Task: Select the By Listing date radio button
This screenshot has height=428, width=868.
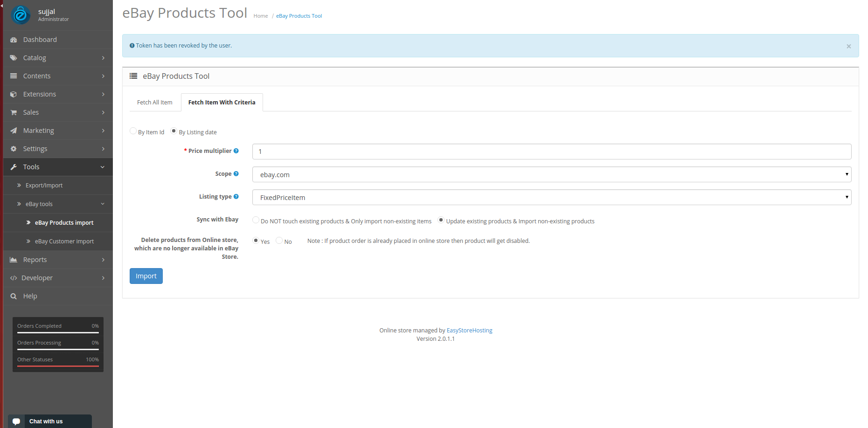Action: 174,131
